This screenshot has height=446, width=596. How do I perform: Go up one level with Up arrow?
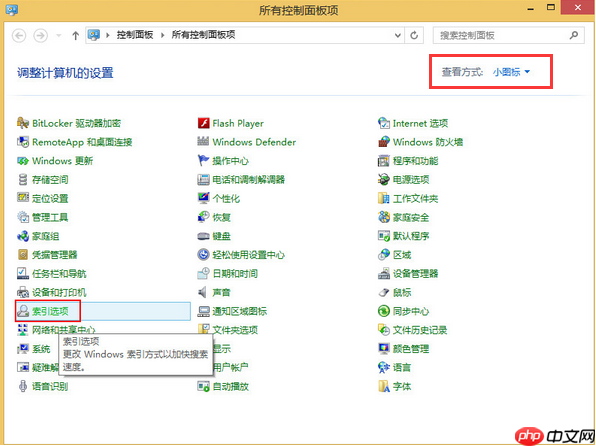[x=75, y=35]
